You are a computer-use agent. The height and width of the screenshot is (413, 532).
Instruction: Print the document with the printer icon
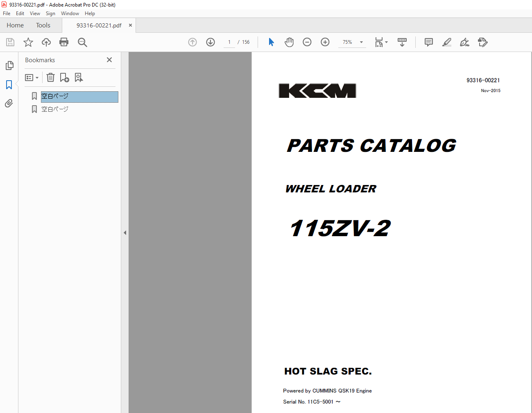click(64, 42)
